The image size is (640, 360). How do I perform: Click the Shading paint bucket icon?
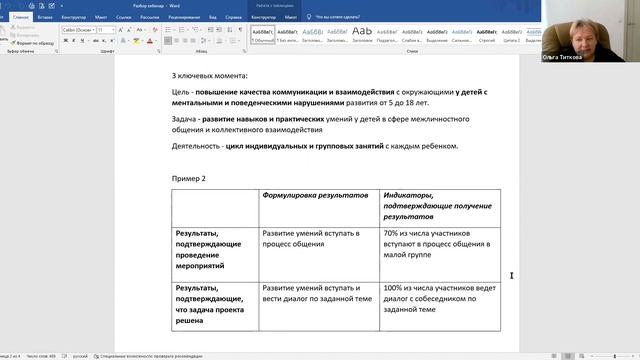(x=219, y=41)
